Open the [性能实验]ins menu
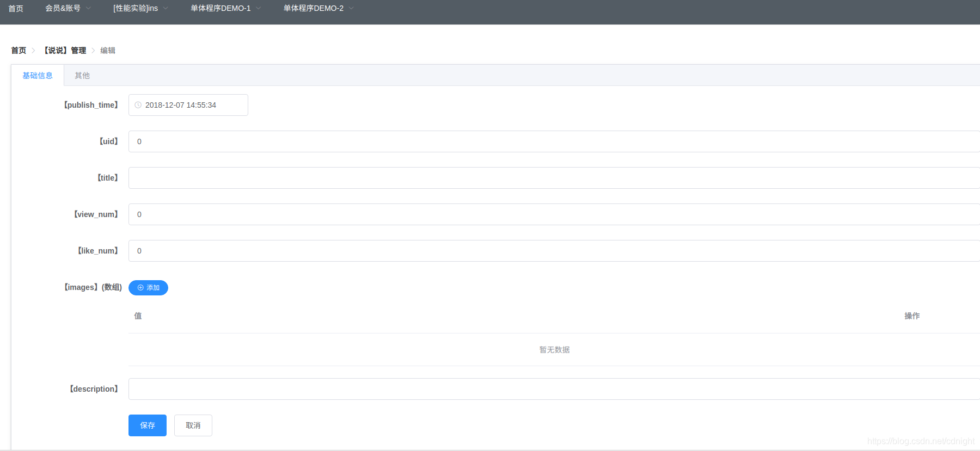The width and height of the screenshot is (980, 451). click(136, 8)
